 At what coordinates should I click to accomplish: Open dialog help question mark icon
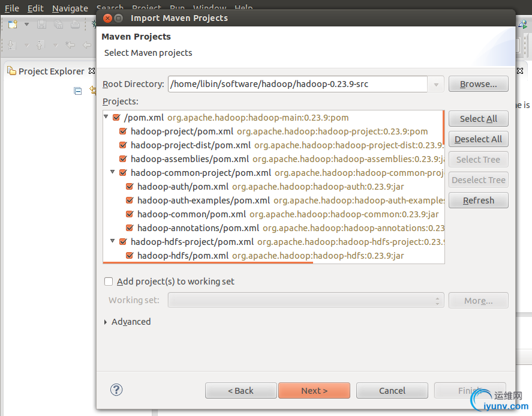[x=116, y=390]
